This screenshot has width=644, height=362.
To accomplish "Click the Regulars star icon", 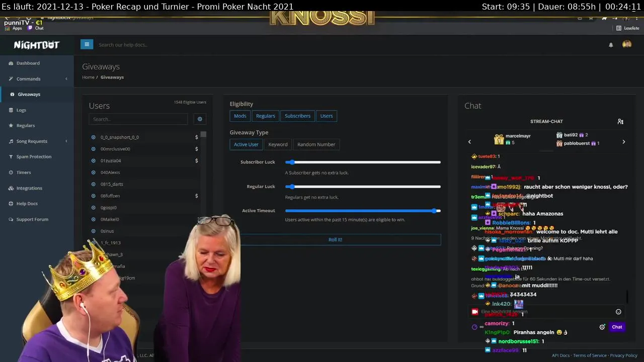I will tap(11, 126).
